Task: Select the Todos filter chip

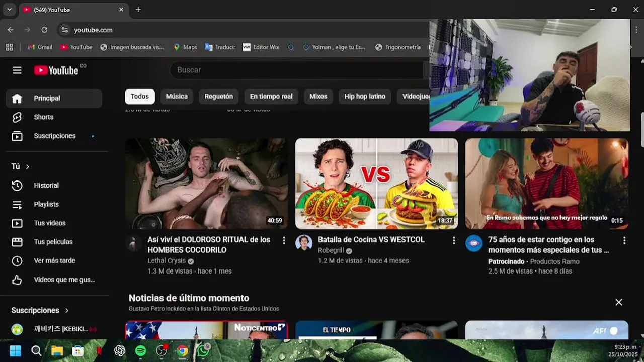Action: point(140,96)
